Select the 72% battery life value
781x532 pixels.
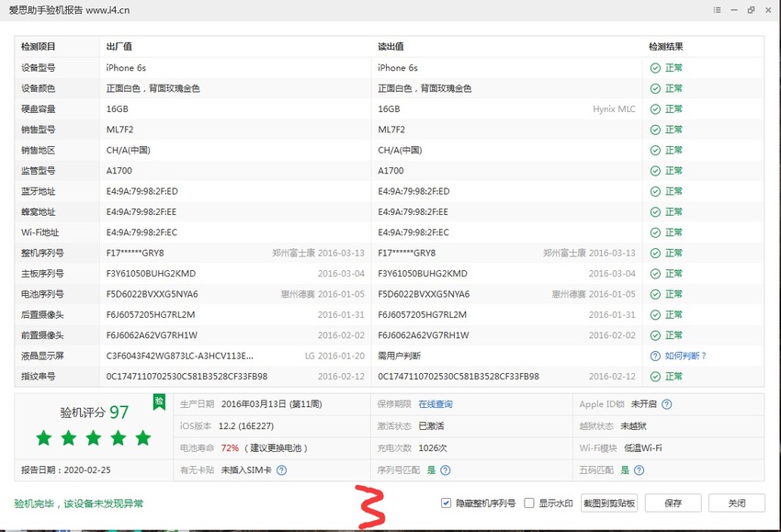[x=230, y=447]
